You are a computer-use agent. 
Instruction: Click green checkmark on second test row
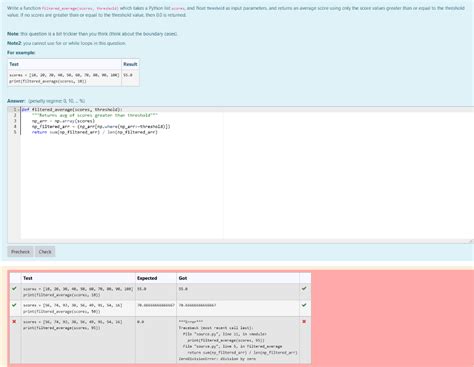(14, 305)
